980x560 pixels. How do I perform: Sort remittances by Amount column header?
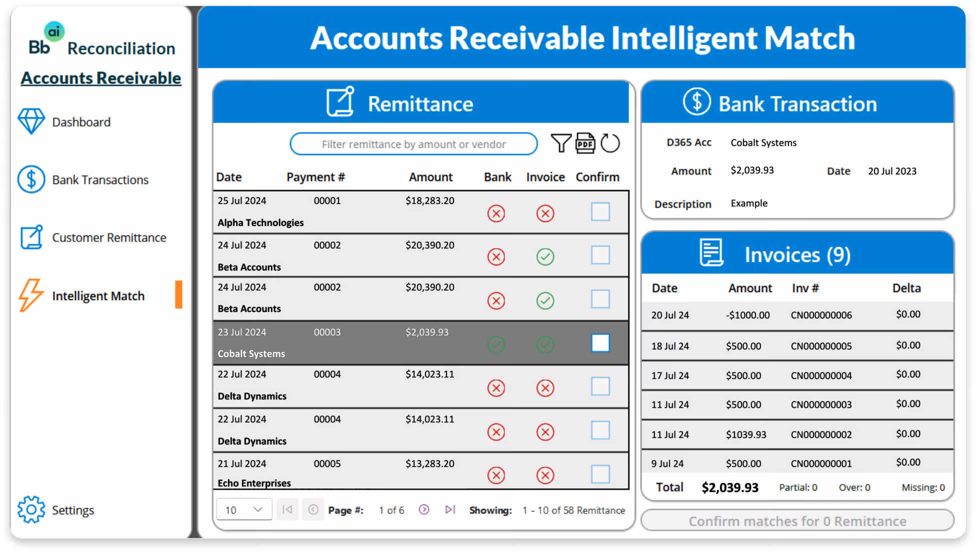click(x=430, y=177)
